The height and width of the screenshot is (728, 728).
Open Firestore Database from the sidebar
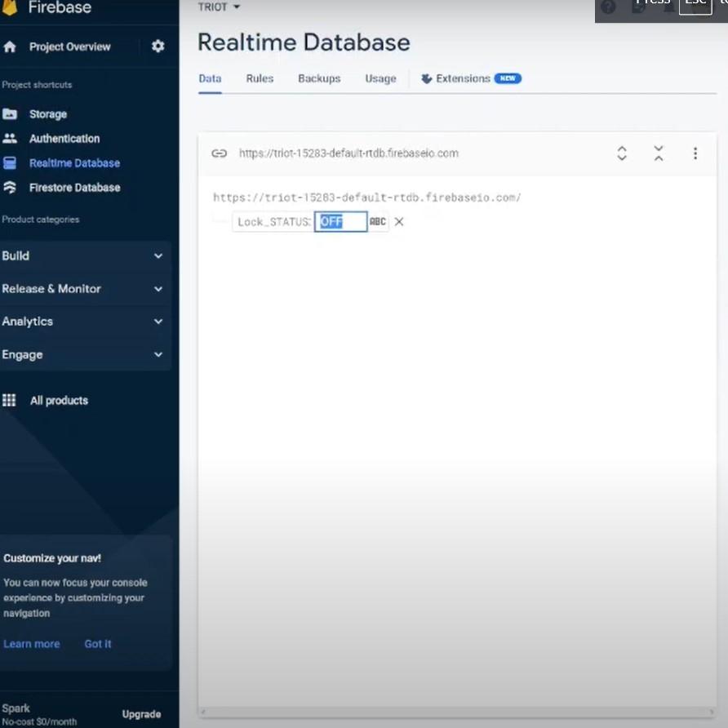pyautogui.click(x=74, y=187)
